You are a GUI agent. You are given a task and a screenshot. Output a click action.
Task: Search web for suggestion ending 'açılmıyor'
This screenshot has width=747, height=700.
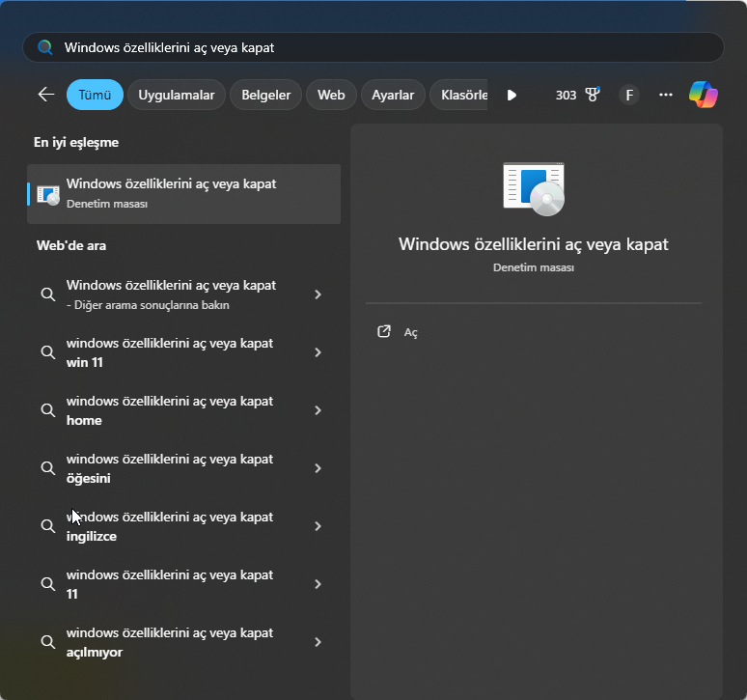pos(184,642)
